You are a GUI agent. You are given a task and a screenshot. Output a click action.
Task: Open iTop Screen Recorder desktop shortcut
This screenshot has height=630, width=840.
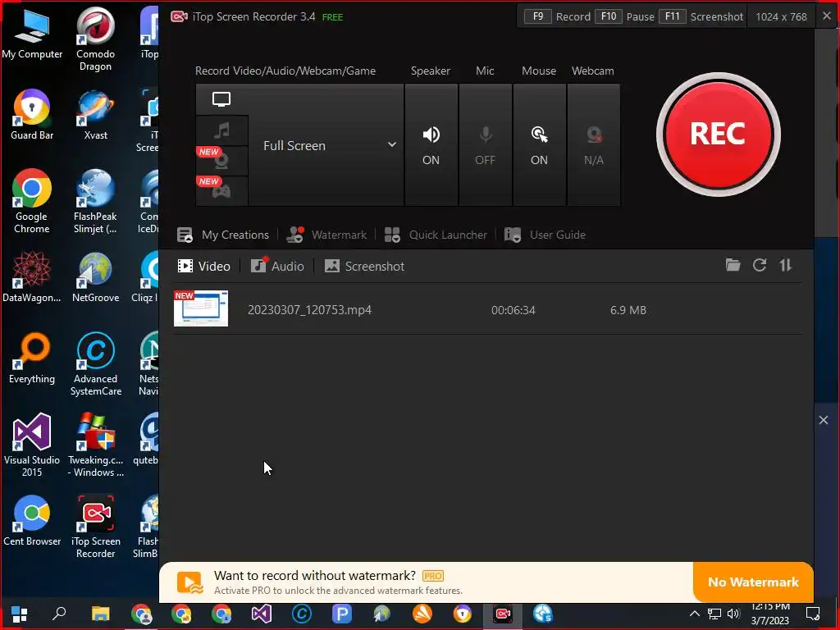(95, 527)
